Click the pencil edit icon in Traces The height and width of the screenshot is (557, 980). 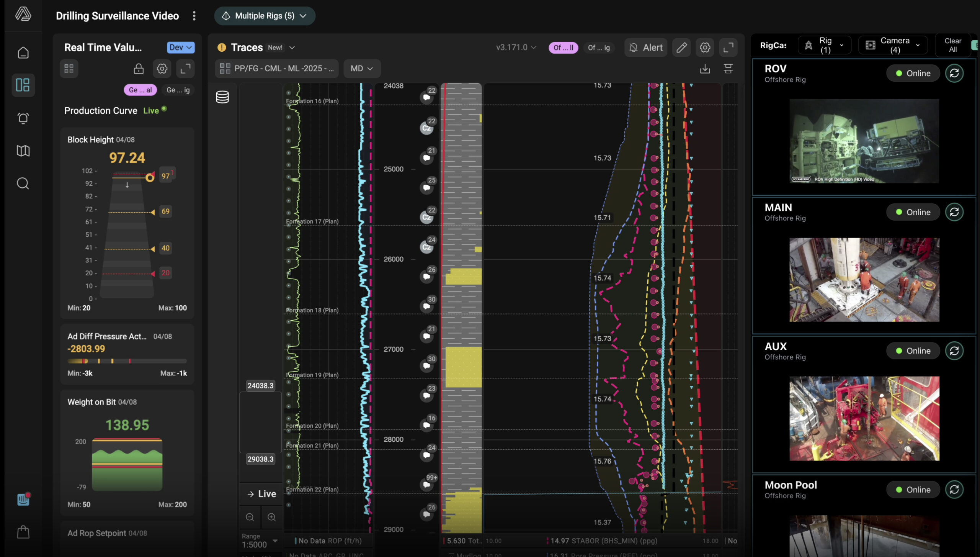pos(681,48)
